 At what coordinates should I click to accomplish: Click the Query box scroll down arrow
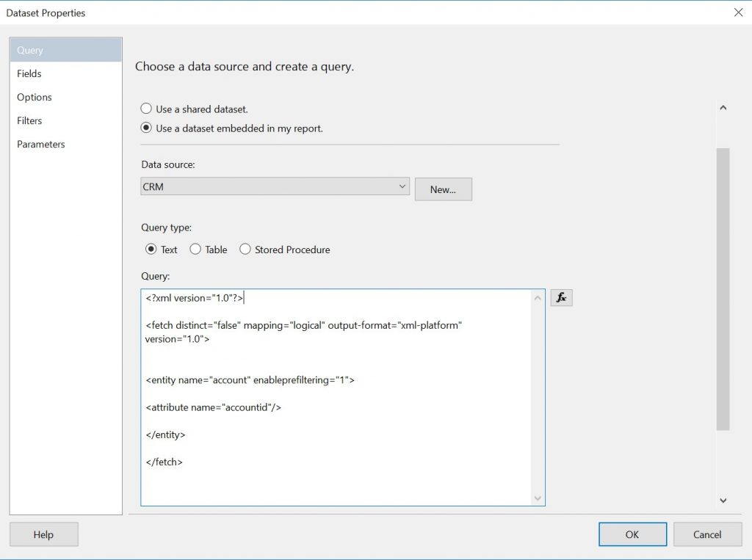[x=537, y=497]
